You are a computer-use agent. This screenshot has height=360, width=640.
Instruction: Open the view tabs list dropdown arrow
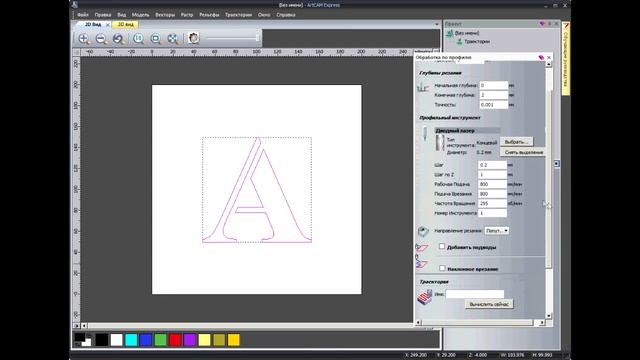[x=436, y=24]
